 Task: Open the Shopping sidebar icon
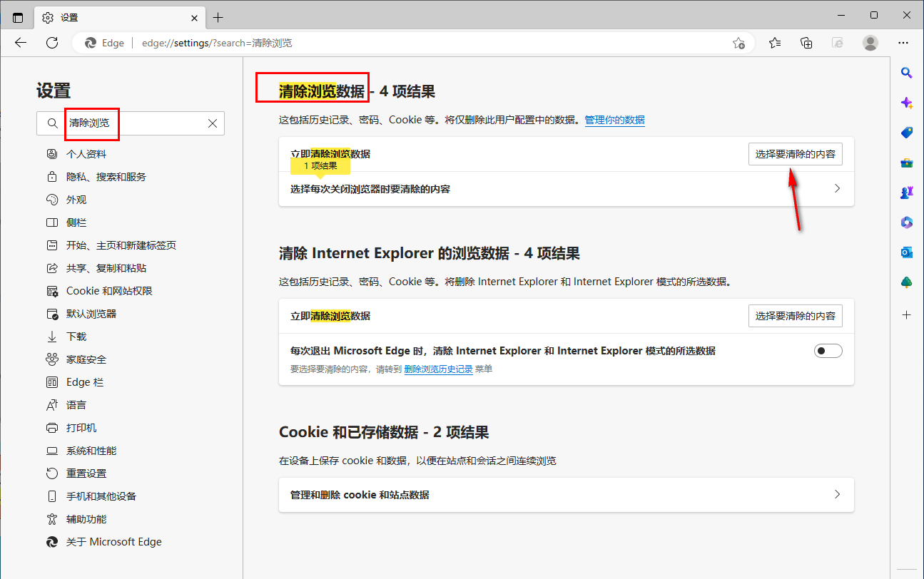pos(906,132)
